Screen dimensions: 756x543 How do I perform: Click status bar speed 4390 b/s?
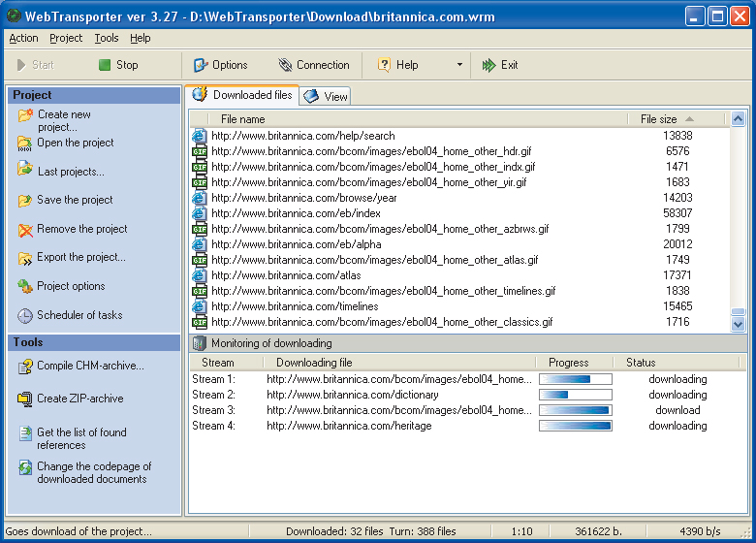(700, 531)
